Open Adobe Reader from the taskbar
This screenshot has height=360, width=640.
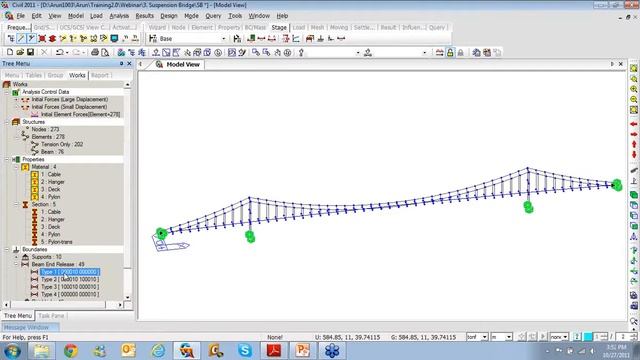pos(274,351)
